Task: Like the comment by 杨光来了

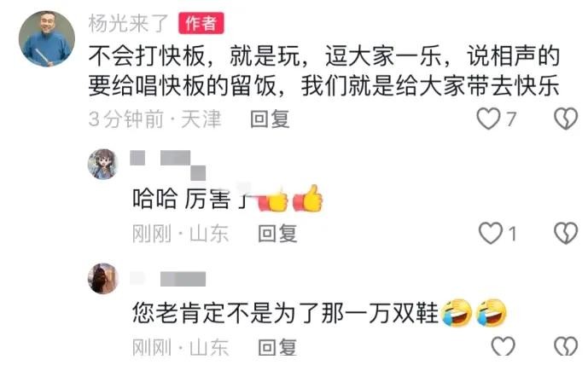Action: pyautogui.click(x=488, y=119)
